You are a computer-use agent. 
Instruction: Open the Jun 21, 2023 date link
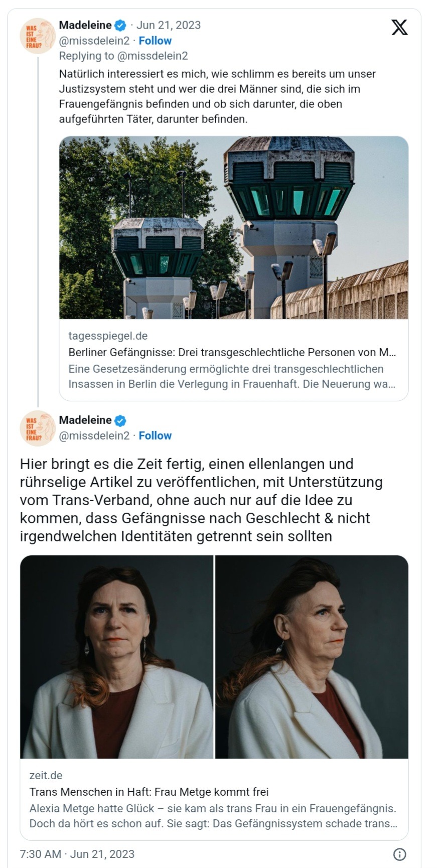pos(169,25)
